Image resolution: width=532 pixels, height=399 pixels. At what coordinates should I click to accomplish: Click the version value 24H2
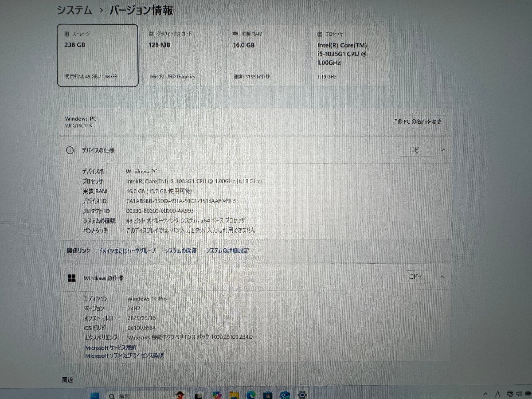coord(134,309)
